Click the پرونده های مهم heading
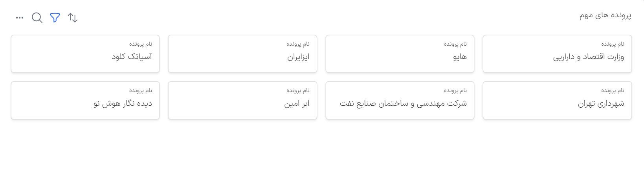 (x=605, y=15)
